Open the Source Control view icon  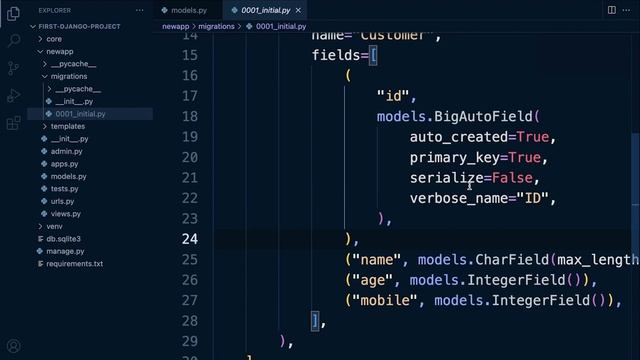point(13,68)
